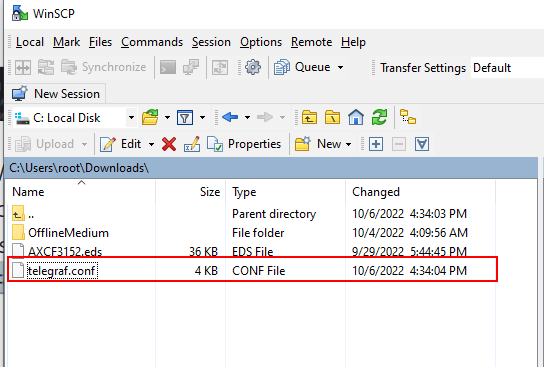Expand the Queue dropdown arrow

[x=340, y=67]
